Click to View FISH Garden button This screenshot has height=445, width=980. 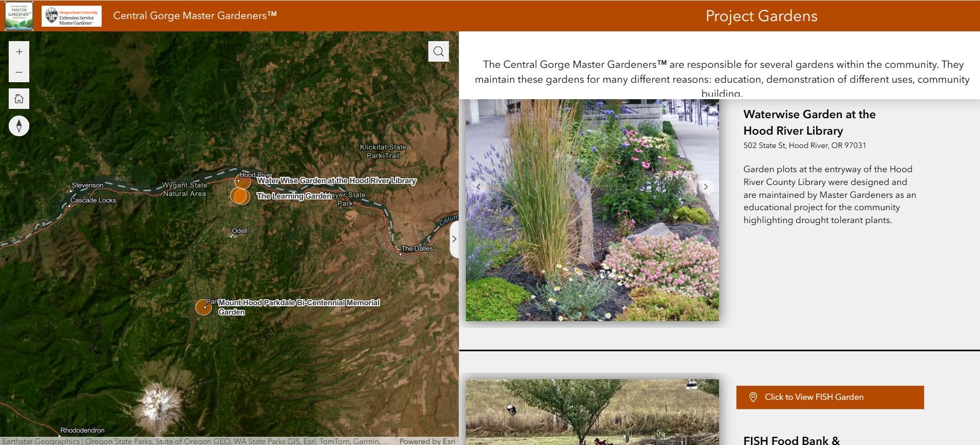tap(830, 397)
